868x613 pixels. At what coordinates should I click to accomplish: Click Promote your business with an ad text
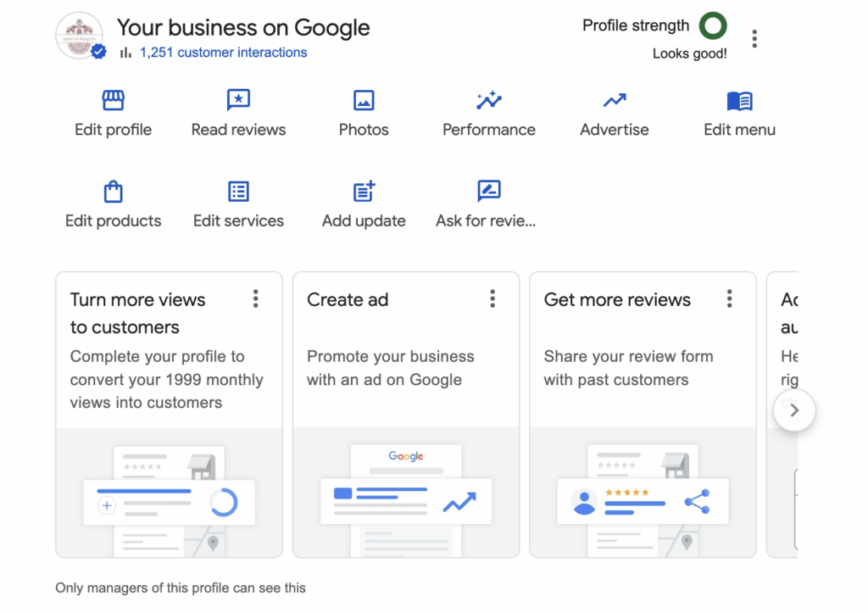pos(390,368)
